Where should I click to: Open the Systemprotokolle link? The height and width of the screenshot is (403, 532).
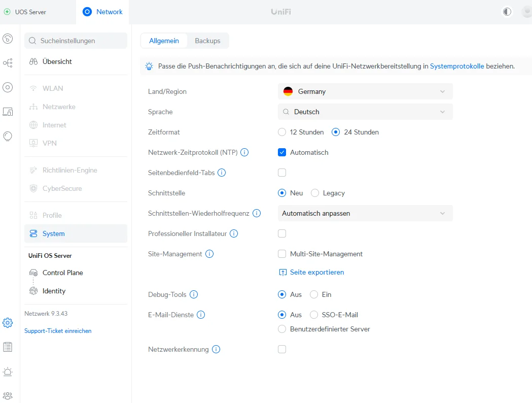coord(457,66)
